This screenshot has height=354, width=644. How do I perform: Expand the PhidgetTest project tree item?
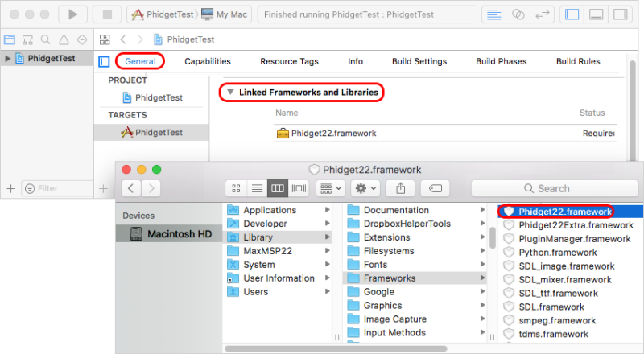[x=7, y=58]
